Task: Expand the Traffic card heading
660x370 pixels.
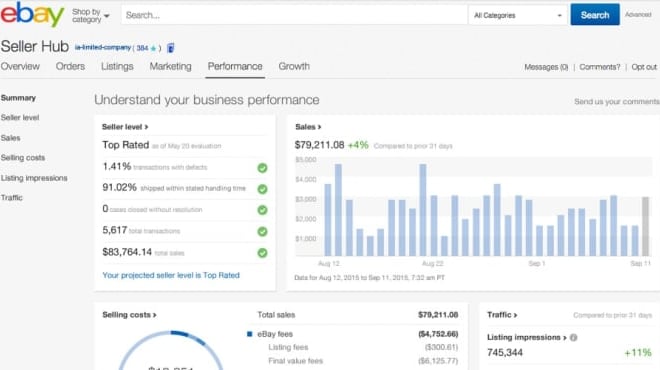Action: (502, 315)
